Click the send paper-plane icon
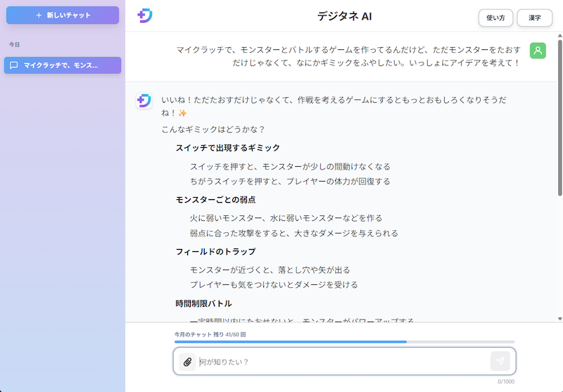 pos(500,361)
